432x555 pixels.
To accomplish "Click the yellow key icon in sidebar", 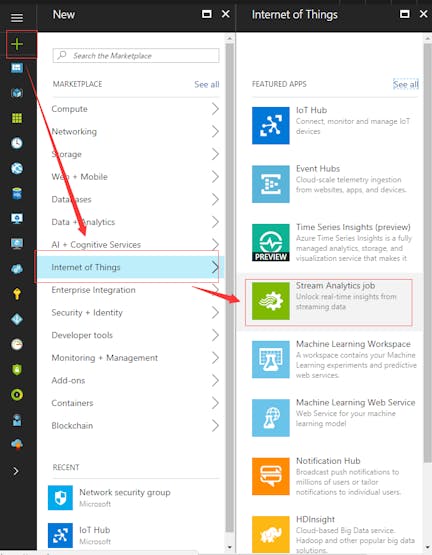I will click(x=17, y=294).
